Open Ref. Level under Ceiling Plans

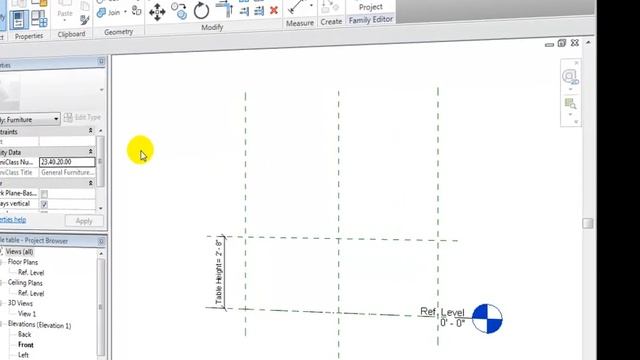[x=31, y=293]
